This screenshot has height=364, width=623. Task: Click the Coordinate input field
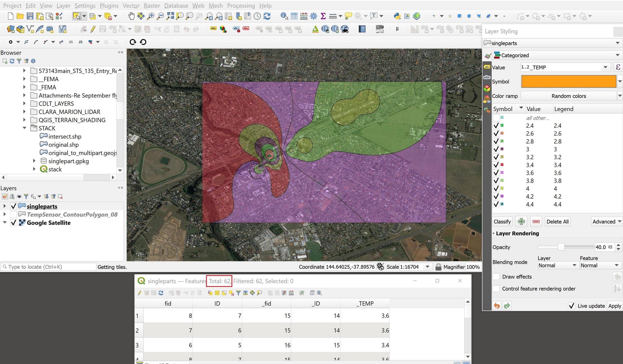[350, 267]
